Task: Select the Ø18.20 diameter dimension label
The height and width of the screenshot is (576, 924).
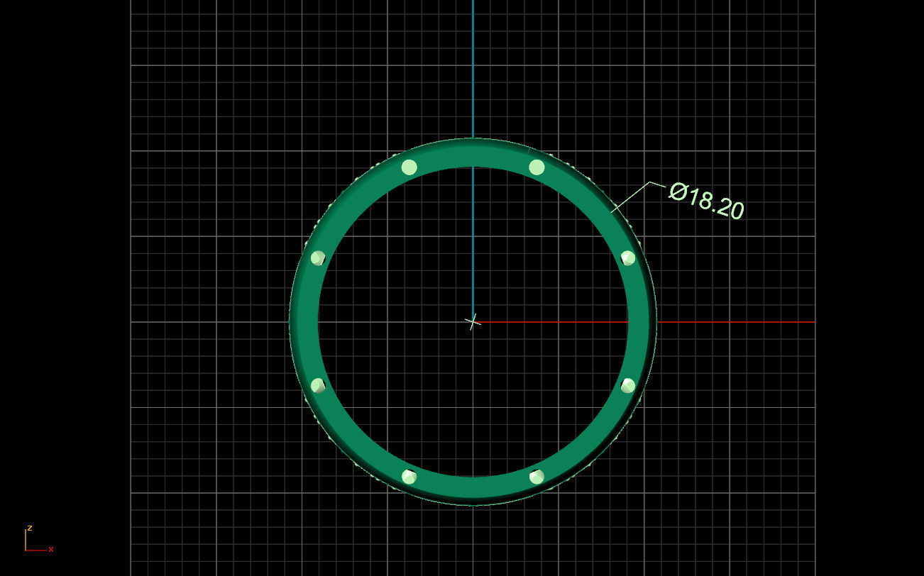Action: click(x=707, y=201)
